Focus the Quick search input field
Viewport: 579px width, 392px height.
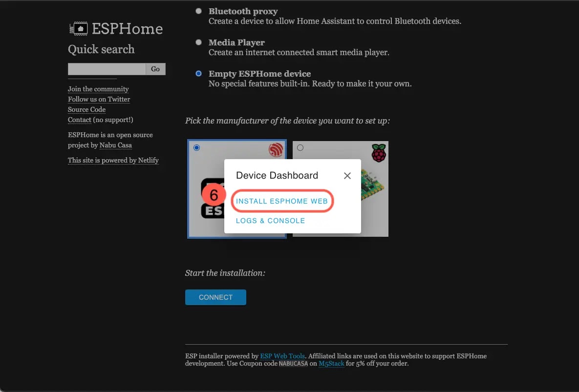click(x=107, y=69)
